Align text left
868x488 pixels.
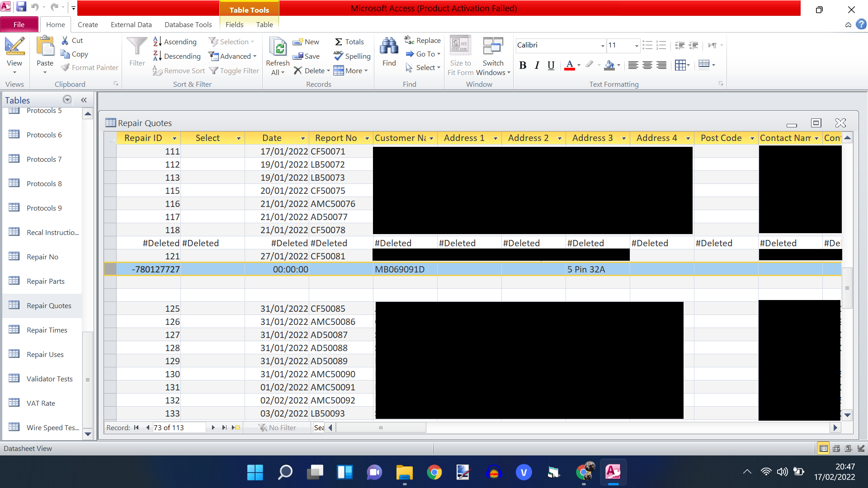tap(633, 66)
